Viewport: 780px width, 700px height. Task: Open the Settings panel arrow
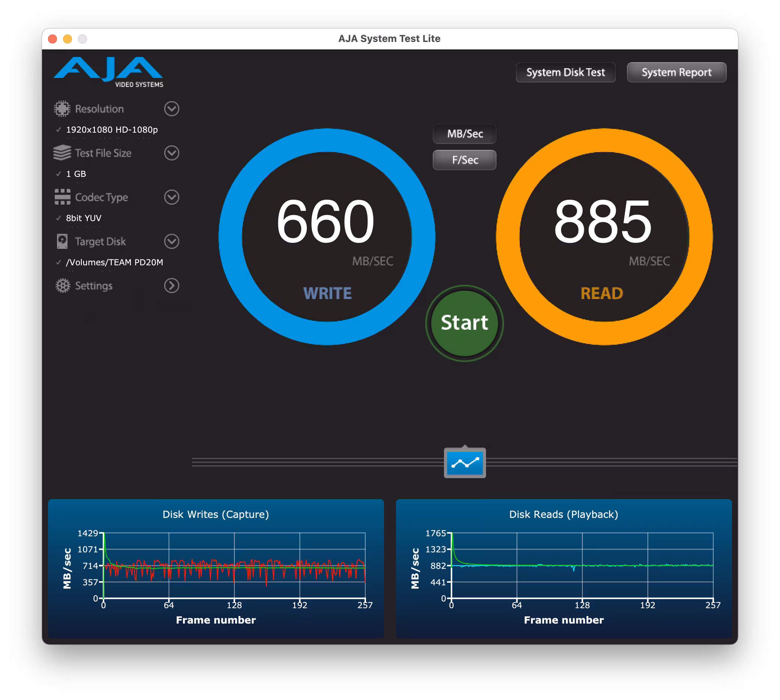click(x=172, y=286)
